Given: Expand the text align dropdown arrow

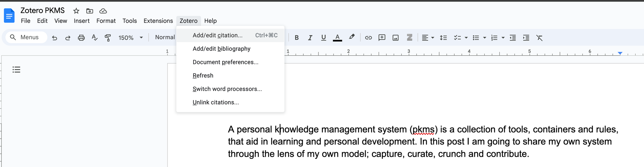Looking at the screenshot, I should 433,38.
